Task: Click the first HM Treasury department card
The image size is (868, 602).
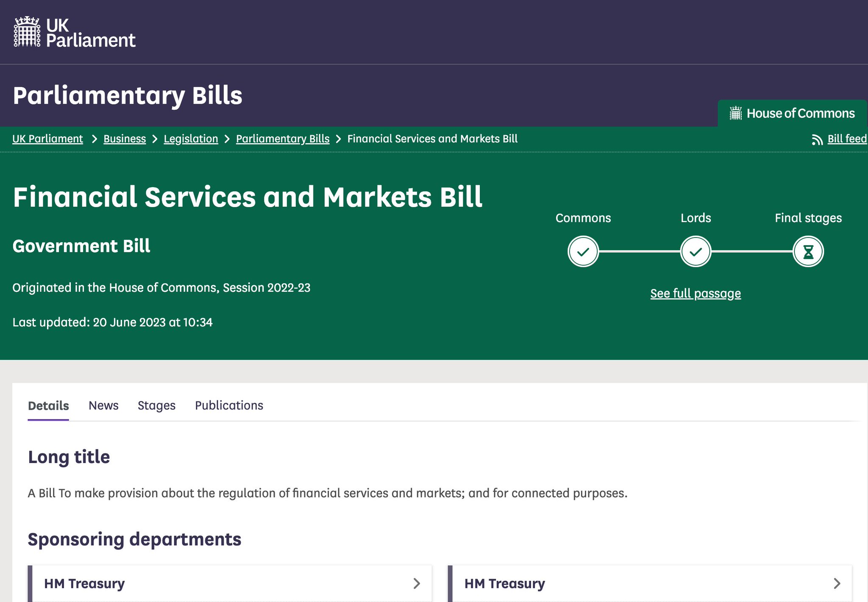Action: tap(230, 583)
